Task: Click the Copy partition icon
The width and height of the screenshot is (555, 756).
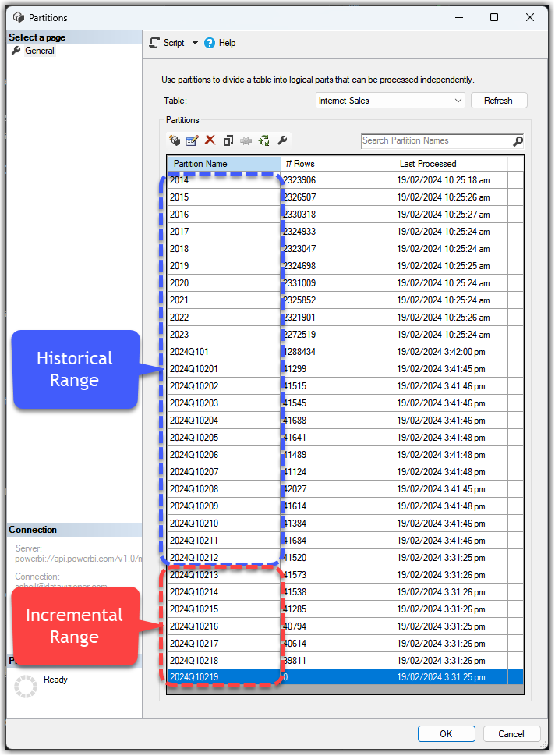Action: pyautogui.click(x=228, y=140)
